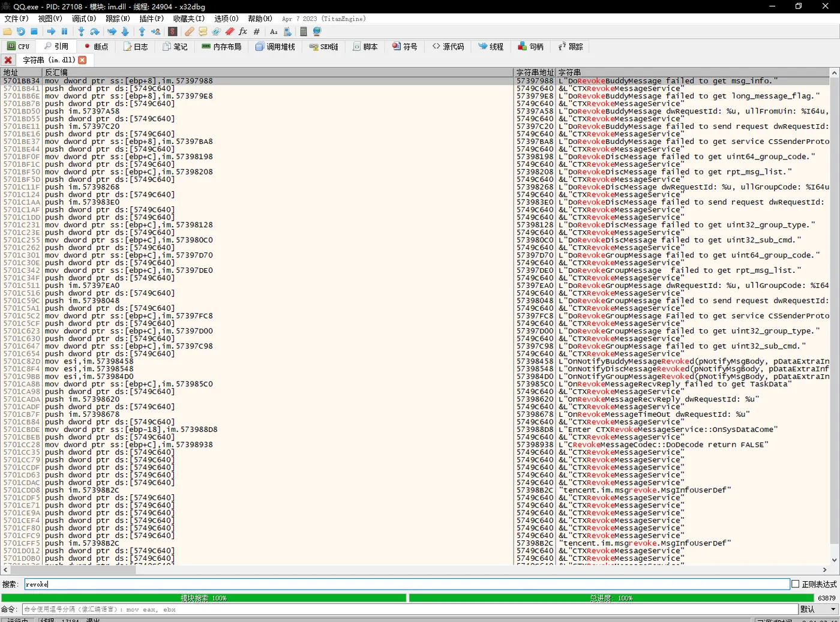This screenshot has height=622, width=840.
Task: Stop the debugging session
Action: click(34, 32)
